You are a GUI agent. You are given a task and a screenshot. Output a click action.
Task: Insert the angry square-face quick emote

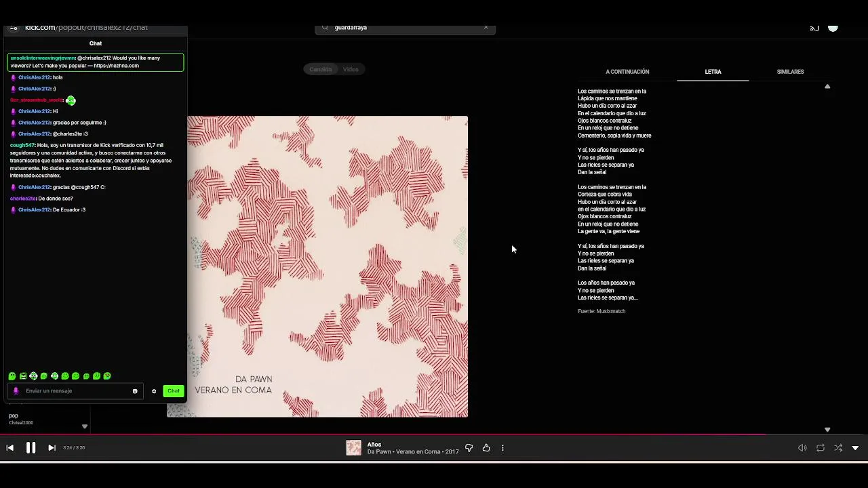(23, 376)
